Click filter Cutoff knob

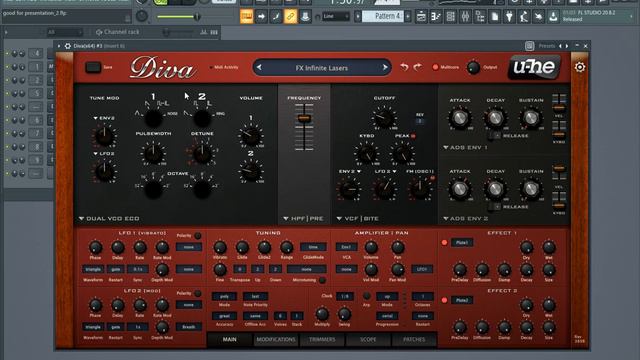383,118
